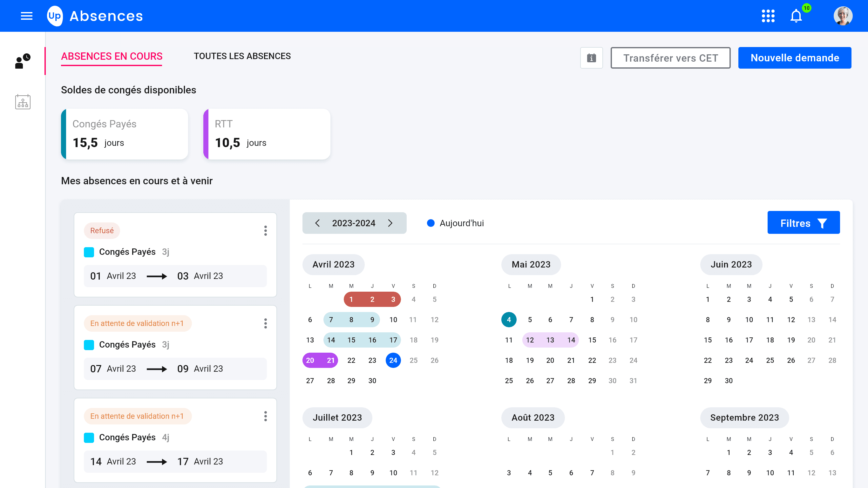The width and height of the screenshot is (868, 488).
Task: Open the Filtres filter panel
Action: [x=803, y=223]
